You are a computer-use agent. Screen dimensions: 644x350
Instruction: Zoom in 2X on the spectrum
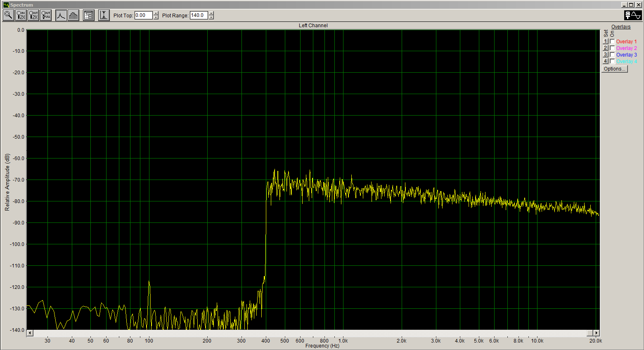(x=21, y=15)
